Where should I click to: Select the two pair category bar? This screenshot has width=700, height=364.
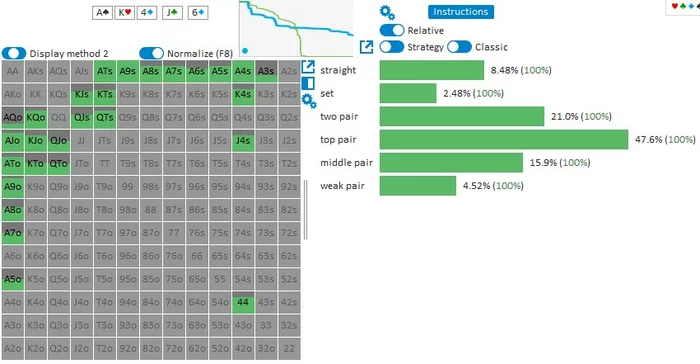pos(462,116)
